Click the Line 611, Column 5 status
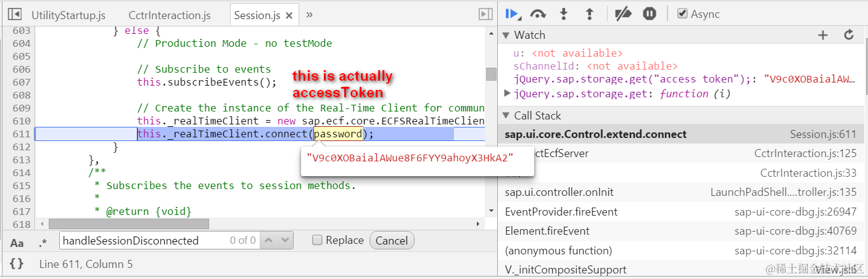This screenshot has height=279, width=868. pyautogui.click(x=86, y=264)
